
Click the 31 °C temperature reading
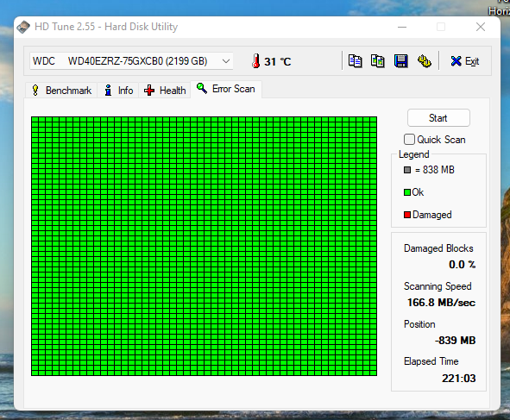278,61
